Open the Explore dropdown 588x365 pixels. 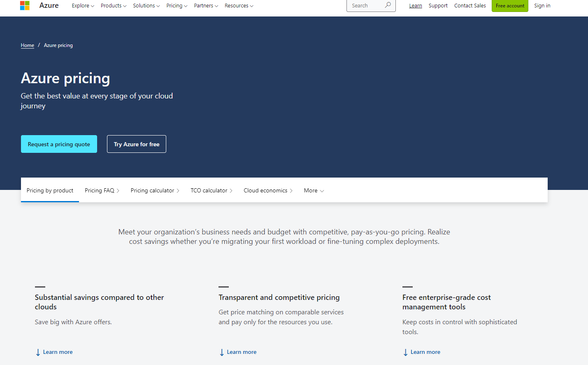(82, 5)
